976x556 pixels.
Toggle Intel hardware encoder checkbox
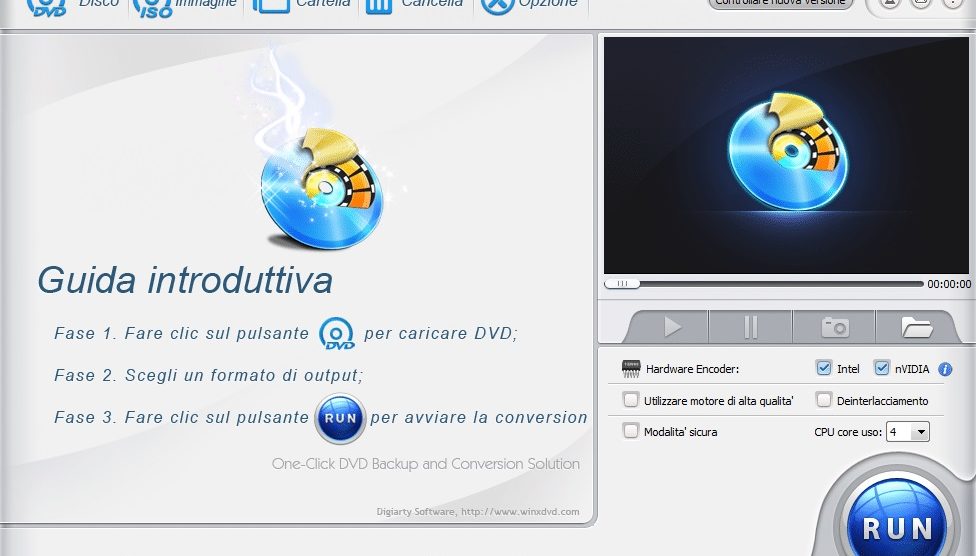(x=824, y=368)
